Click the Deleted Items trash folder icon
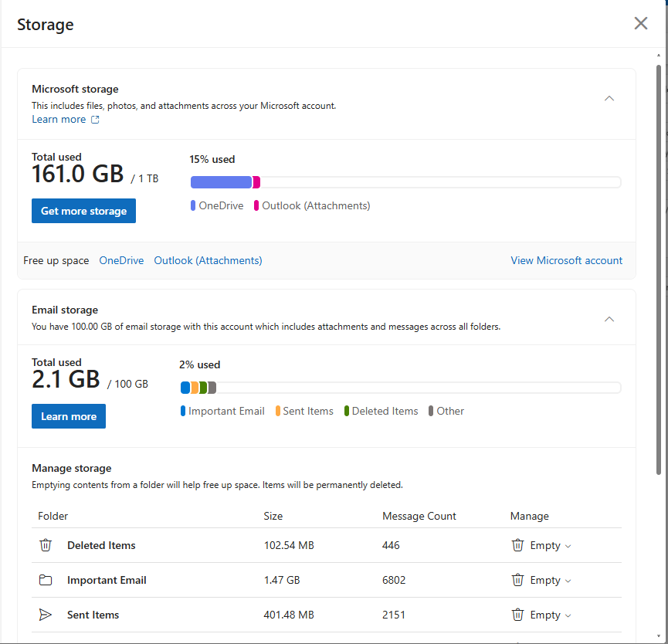Image resolution: width=668 pixels, height=644 pixels. pyautogui.click(x=46, y=545)
